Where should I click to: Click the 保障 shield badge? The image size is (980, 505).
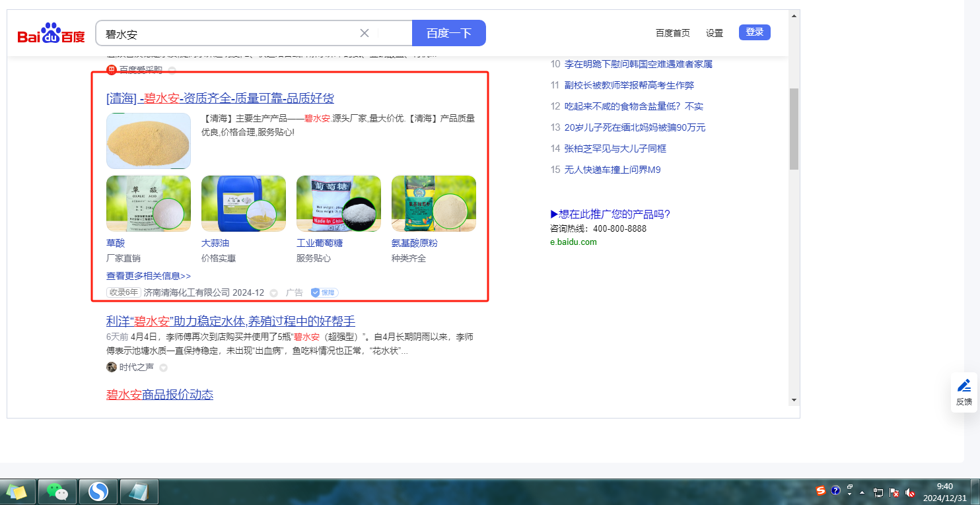[324, 292]
